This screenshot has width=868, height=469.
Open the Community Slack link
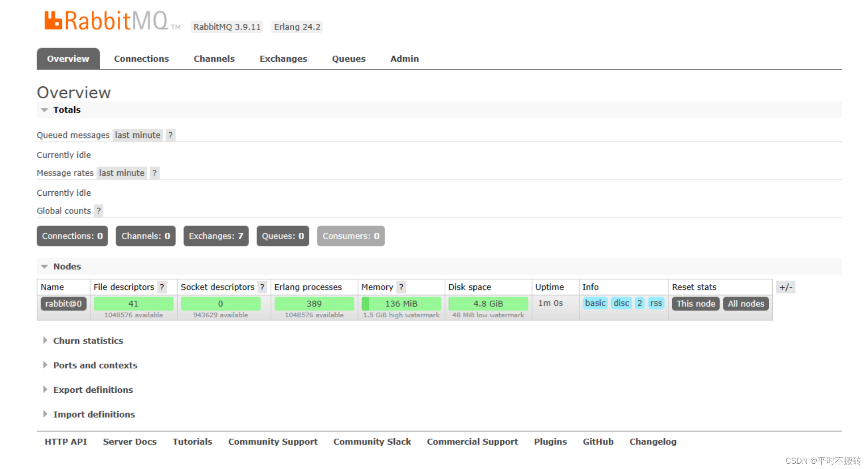point(372,442)
